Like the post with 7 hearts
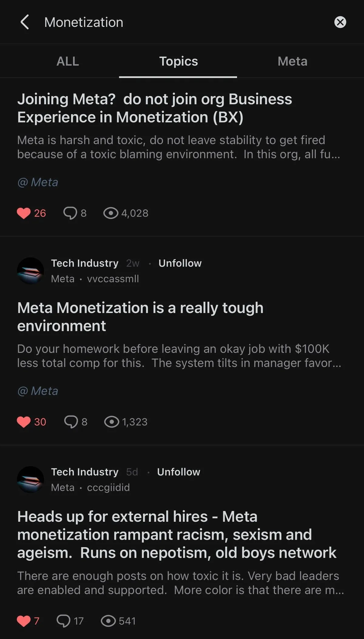 pos(24,621)
